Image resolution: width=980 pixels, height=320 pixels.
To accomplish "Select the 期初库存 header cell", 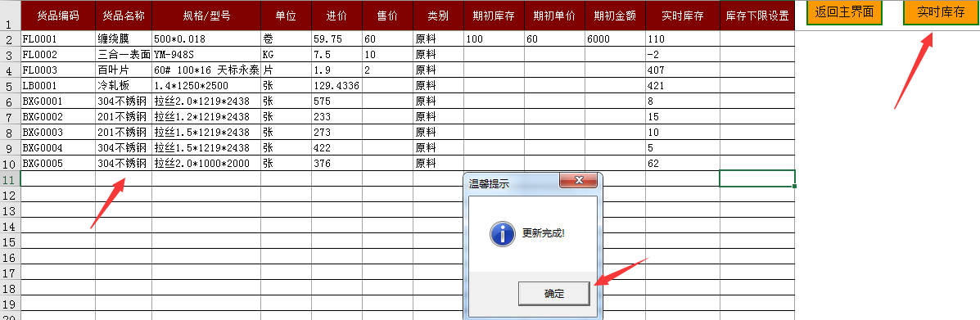I will click(494, 16).
